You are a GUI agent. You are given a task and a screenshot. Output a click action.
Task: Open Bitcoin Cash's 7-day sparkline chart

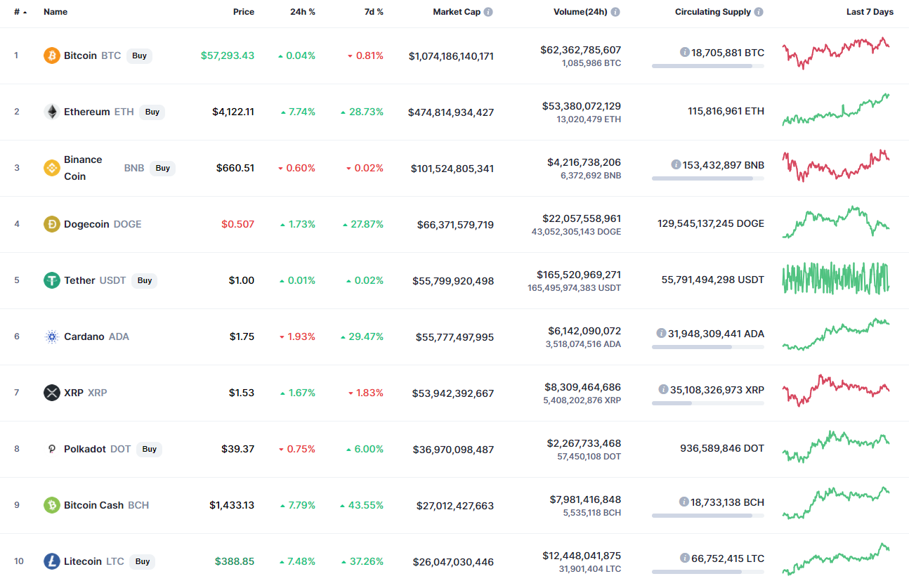coord(836,503)
